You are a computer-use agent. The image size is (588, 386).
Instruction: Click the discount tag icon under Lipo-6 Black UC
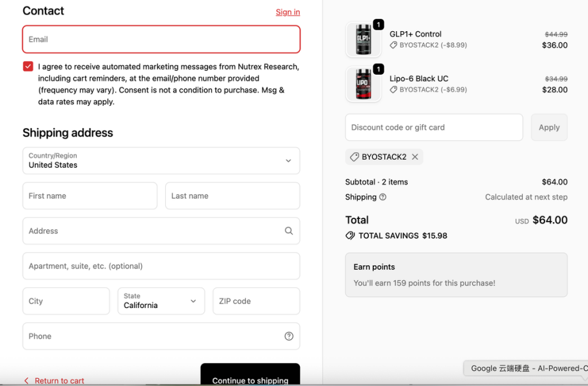(394, 90)
